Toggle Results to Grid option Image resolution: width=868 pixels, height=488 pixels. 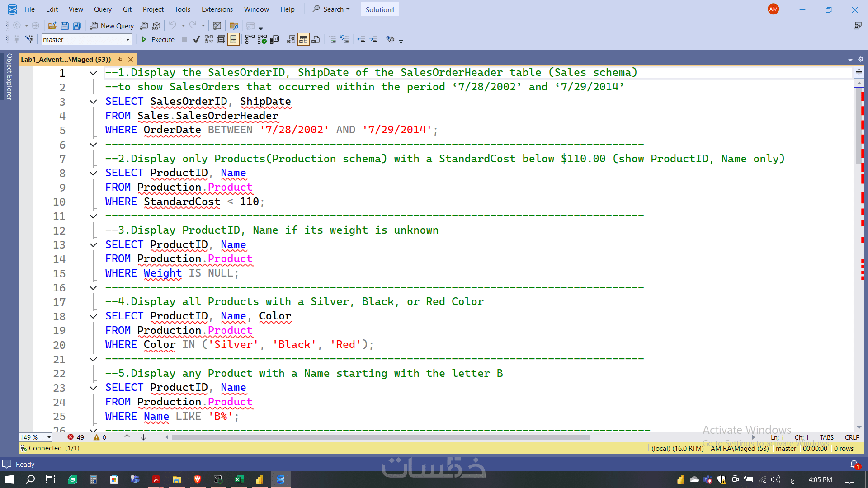(x=303, y=40)
